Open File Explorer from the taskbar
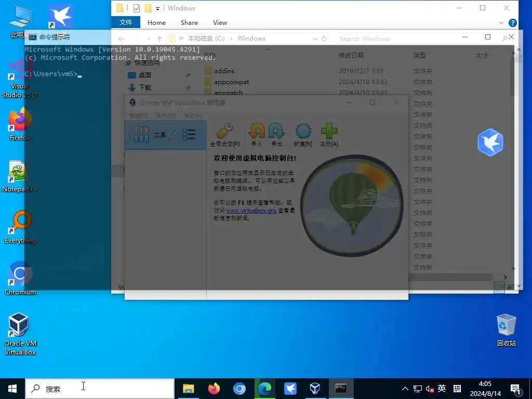 (x=188, y=389)
